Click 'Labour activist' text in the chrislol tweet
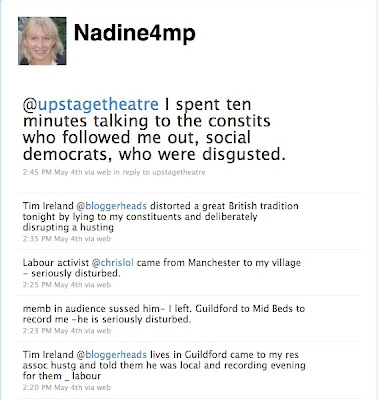Image resolution: width=378 pixels, height=400 pixels. [x=56, y=263]
